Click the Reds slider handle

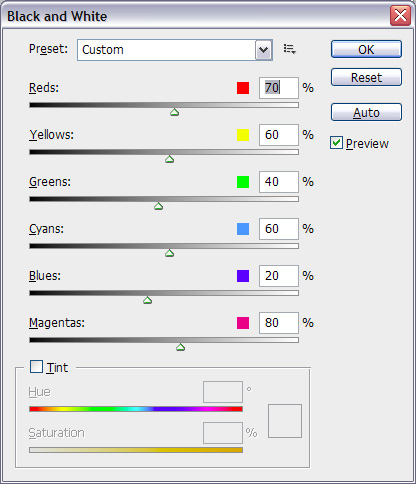174,112
